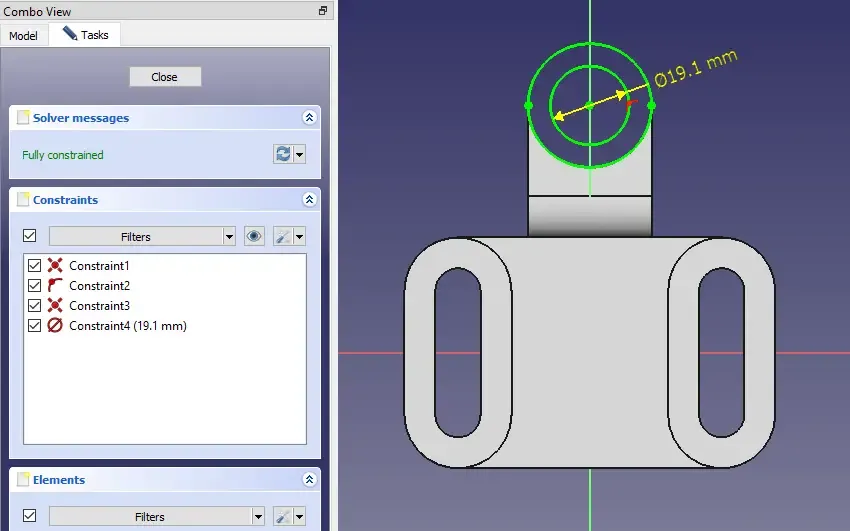The height and width of the screenshot is (531, 850).
Task: Uncheck the Constraint2 checkbox
Action: (34, 286)
